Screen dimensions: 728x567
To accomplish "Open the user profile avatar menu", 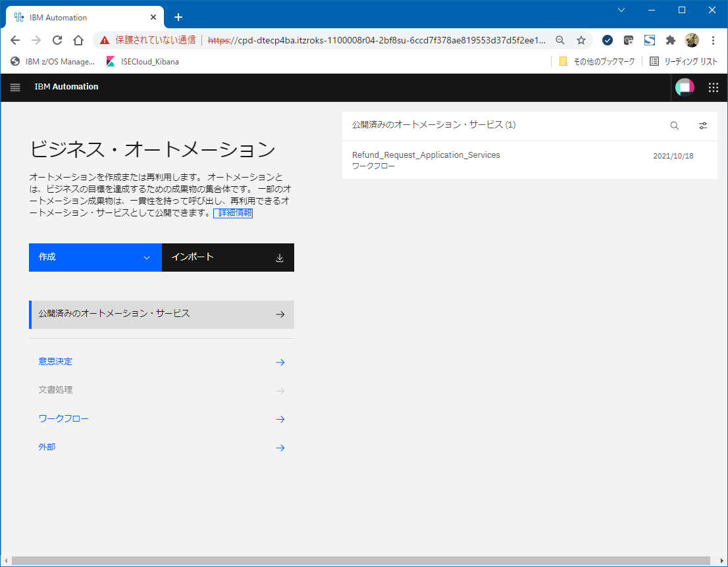I will [685, 87].
